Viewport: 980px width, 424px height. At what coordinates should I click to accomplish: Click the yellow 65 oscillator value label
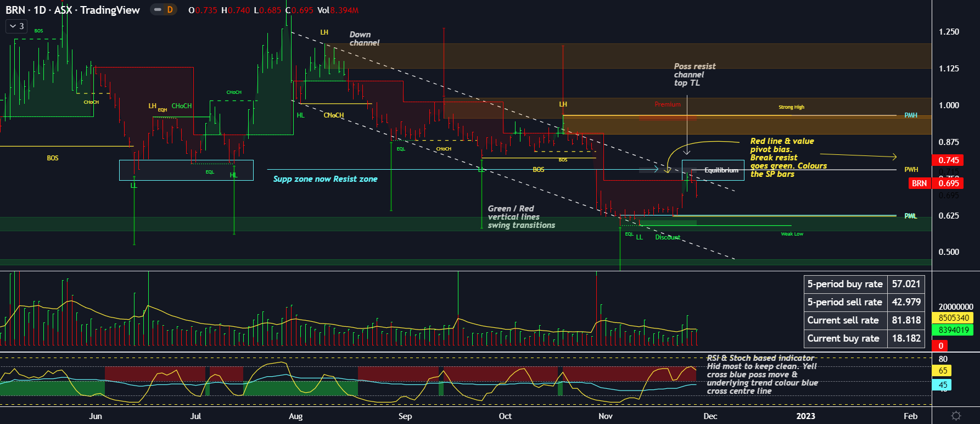coord(943,371)
